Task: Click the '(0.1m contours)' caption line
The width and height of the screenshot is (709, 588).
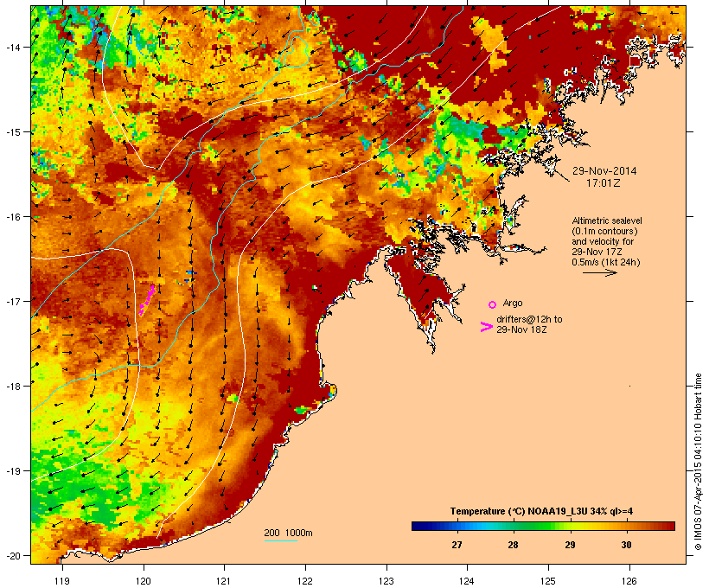Action: [x=604, y=231]
